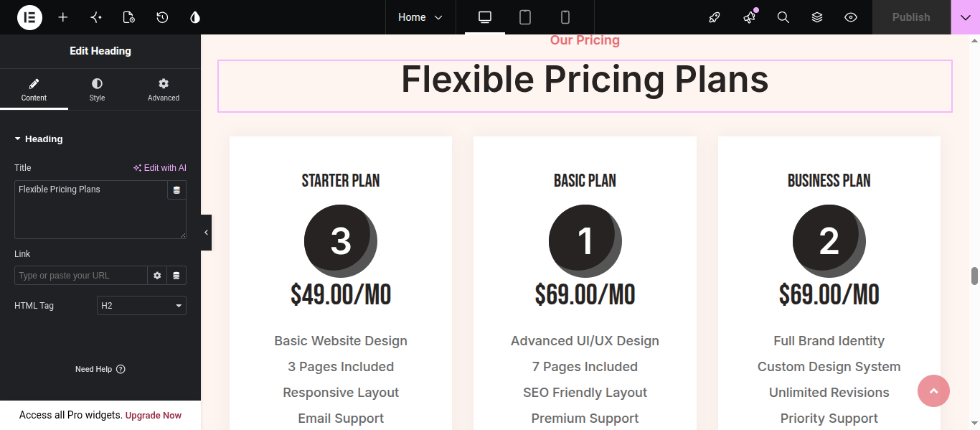Open the page settings document icon
Viewport: 980px width, 430px height.
click(129, 17)
